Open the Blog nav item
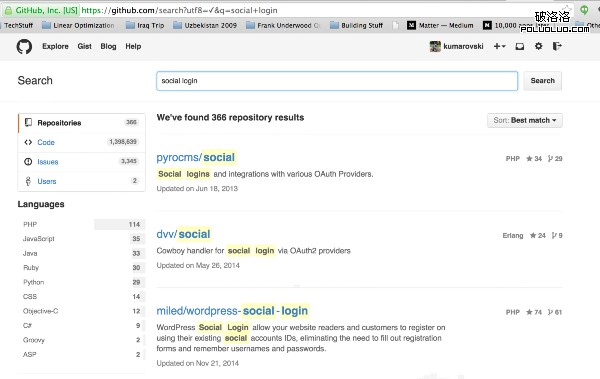 108,46
